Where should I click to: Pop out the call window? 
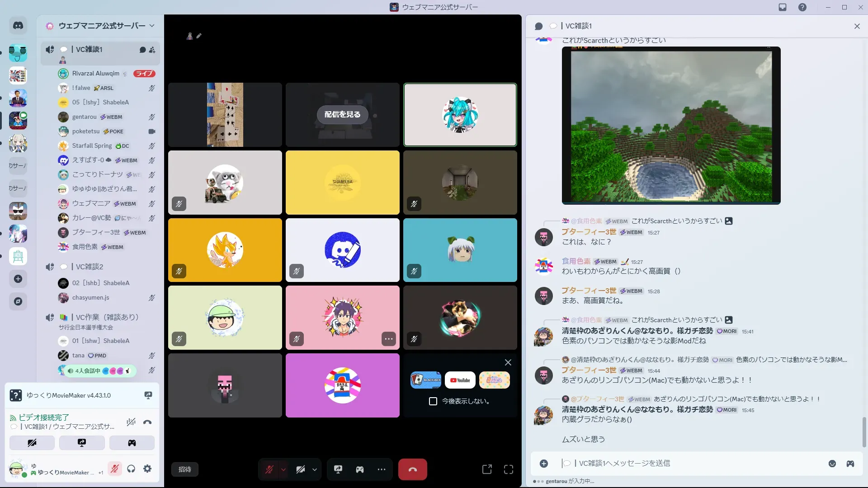pyautogui.click(x=487, y=469)
